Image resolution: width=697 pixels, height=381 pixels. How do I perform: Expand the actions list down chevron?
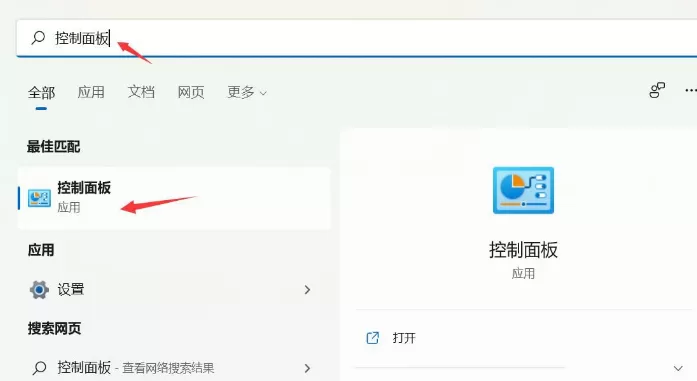678,368
